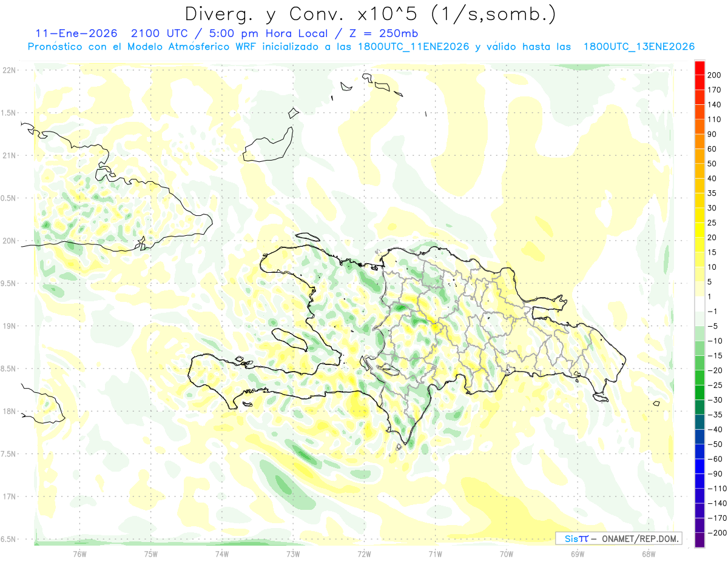Click the red swatch above positive 200
728x562 pixels.
[699, 68]
